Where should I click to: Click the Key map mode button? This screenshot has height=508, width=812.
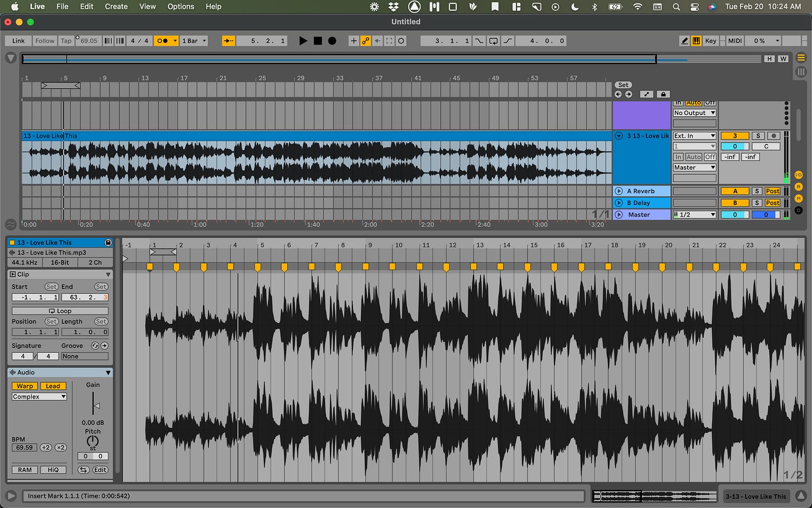pyautogui.click(x=710, y=41)
